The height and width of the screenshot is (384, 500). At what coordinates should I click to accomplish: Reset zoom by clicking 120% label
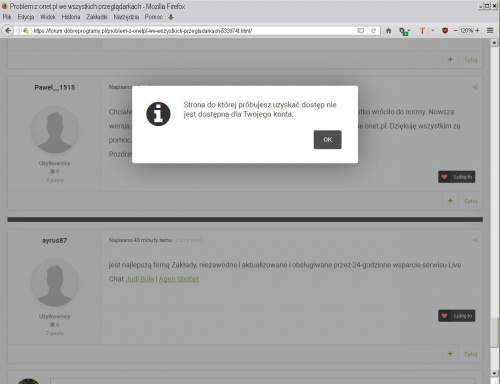(x=466, y=31)
